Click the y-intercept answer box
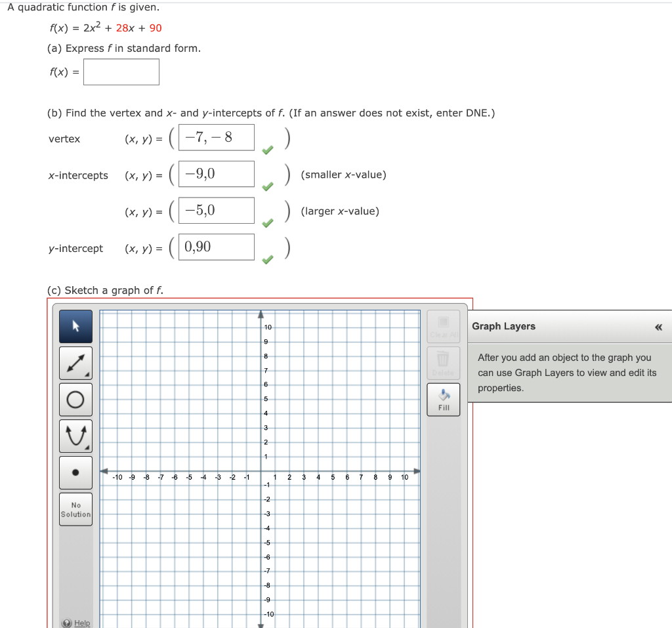The image size is (672, 628). pyautogui.click(x=217, y=247)
